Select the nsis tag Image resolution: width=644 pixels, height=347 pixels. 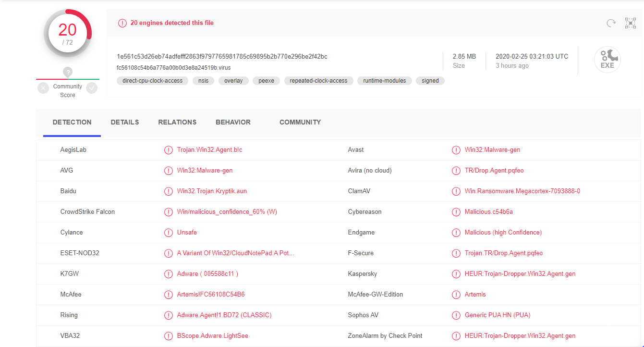point(204,81)
